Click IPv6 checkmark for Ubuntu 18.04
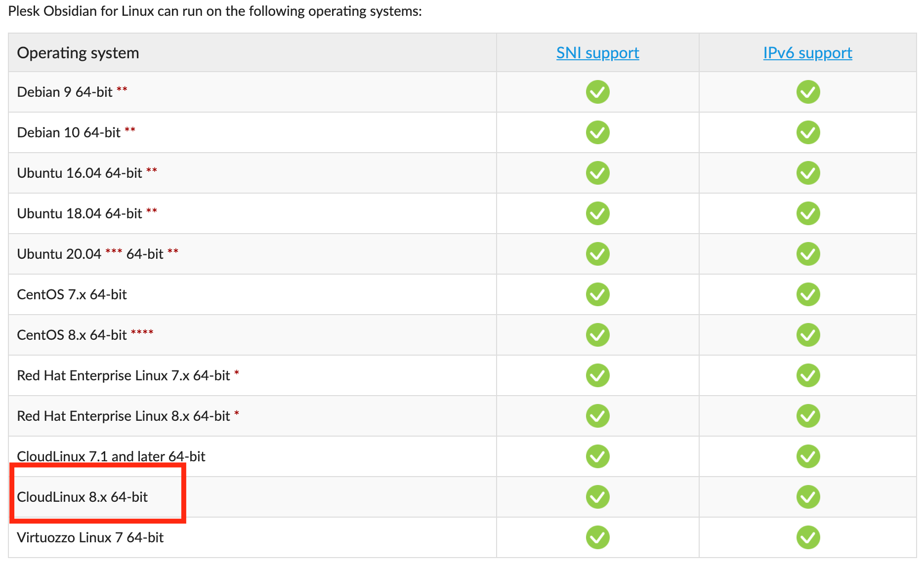Screen dimensions: 924x566 tap(808, 213)
